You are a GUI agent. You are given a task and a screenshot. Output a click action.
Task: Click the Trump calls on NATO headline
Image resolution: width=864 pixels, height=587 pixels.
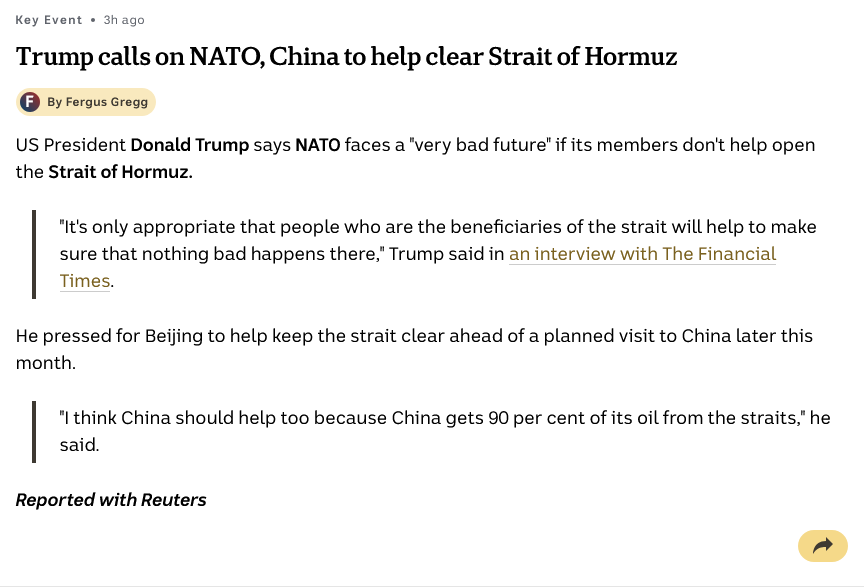[x=346, y=57]
